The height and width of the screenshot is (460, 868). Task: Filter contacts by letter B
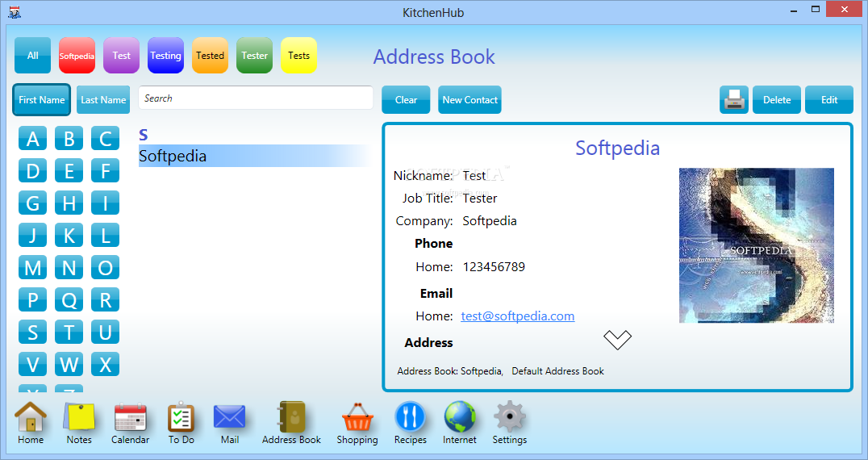point(69,138)
